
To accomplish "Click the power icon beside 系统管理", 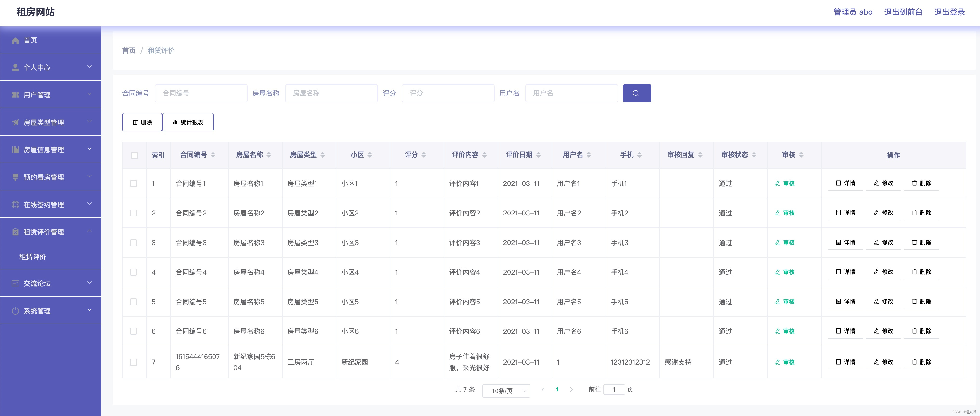I will (15, 311).
